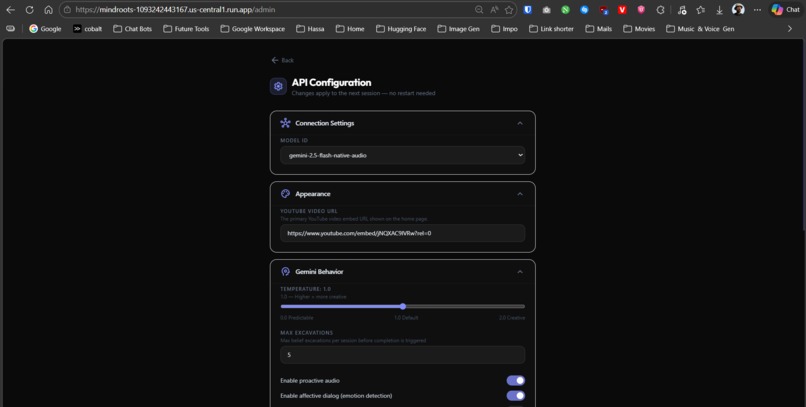806x407 pixels.
Task: Open the Impo bookmark folder
Action: (x=504, y=29)
